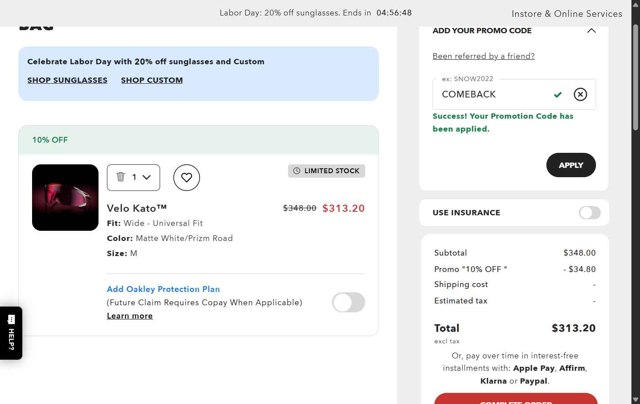Click the Promo "10% OFF" row label
640x404 pixels.
click(471, 269)
